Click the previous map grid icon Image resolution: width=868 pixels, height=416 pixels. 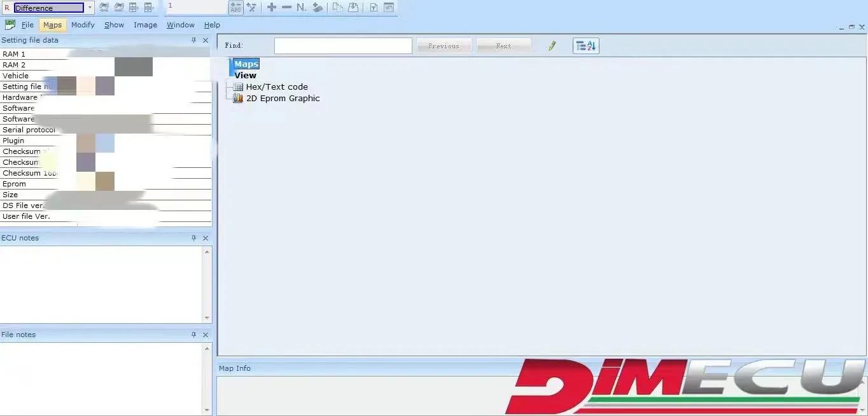point(134,8)
